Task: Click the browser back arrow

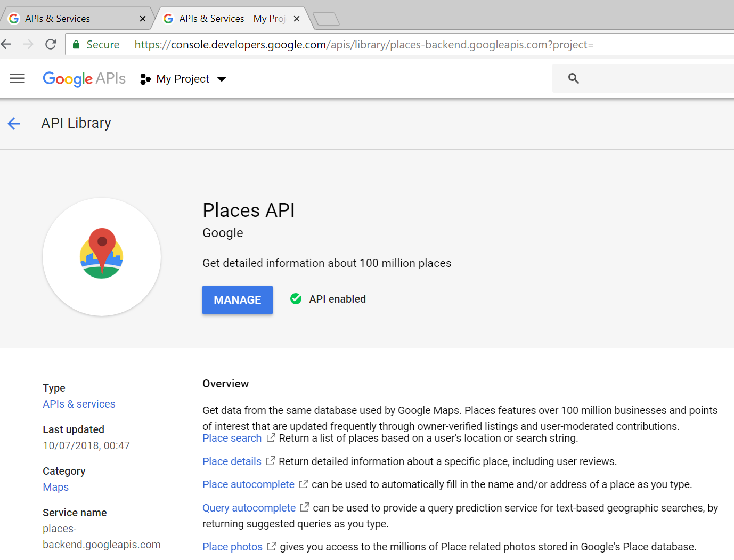Action: 6,44
